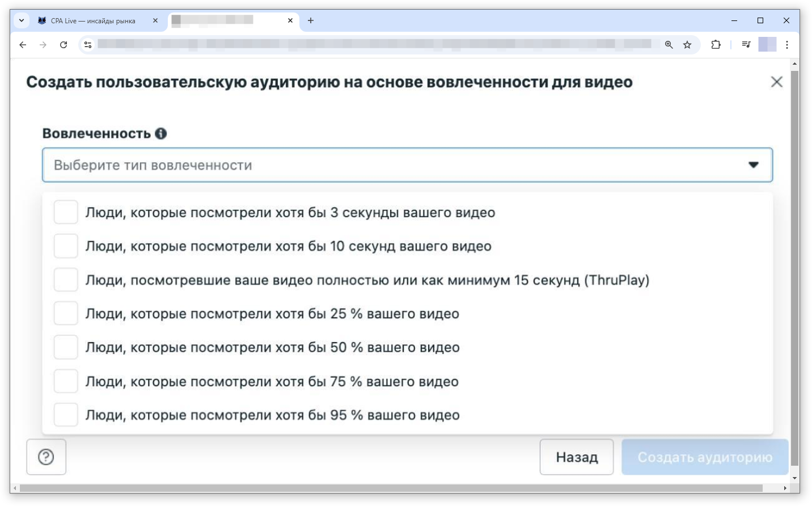Viewport: 812px width, 506px height.
Task: Close the CPA Live tab
Action: point(155,20)
